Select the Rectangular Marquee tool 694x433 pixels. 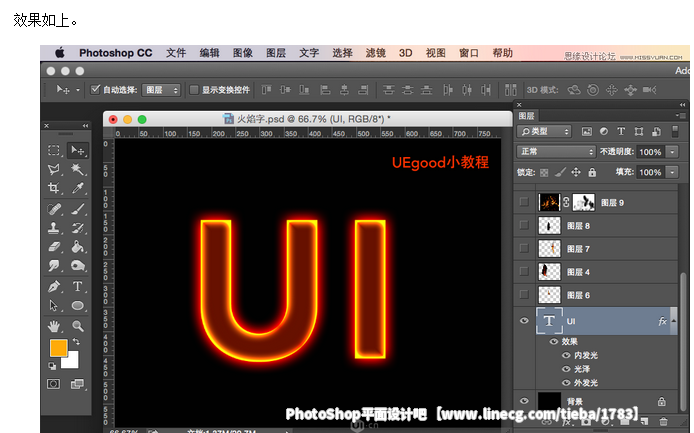[54, 151]
